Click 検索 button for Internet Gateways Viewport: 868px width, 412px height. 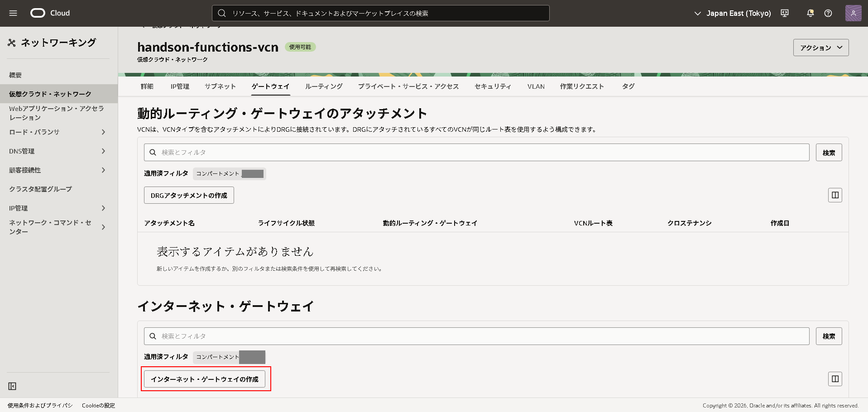coord(829,336)
